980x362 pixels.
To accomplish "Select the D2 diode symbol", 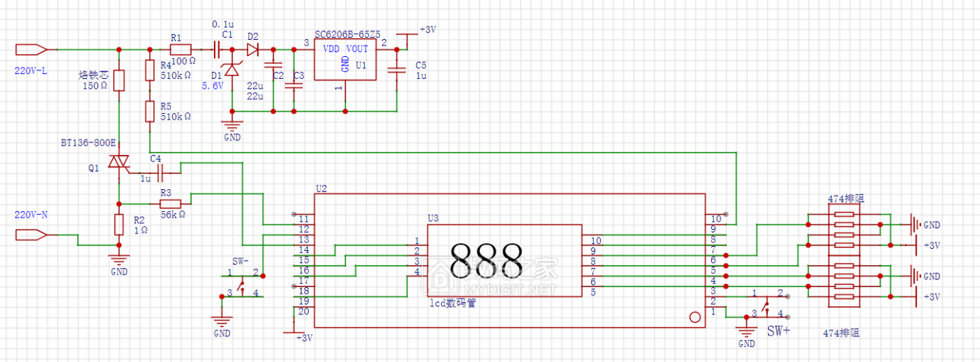I will coord(253,50).
